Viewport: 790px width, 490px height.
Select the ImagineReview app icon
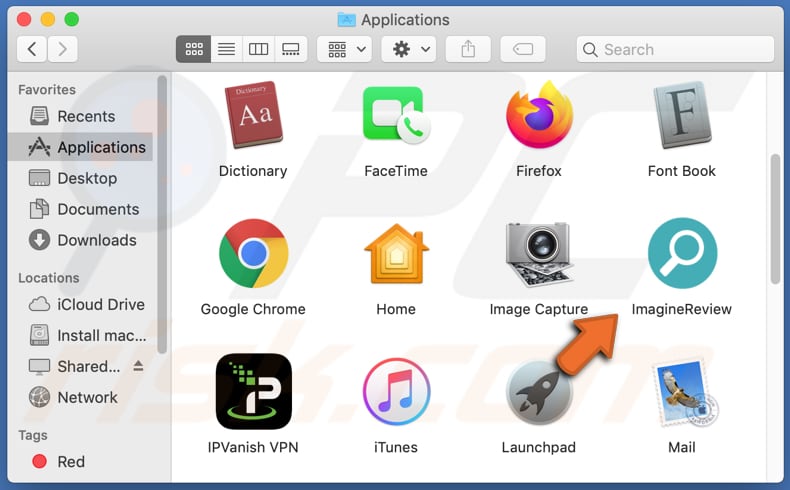(682, 253)
